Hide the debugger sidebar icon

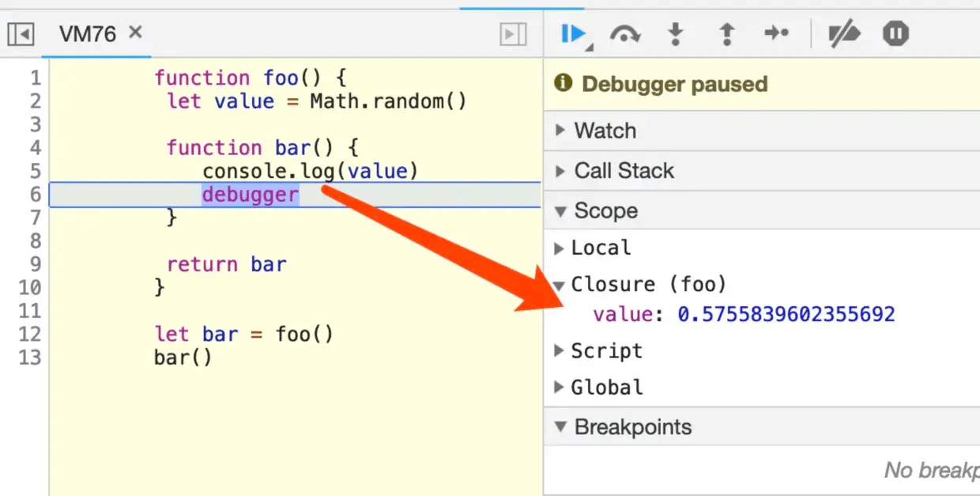click(513, 34)
